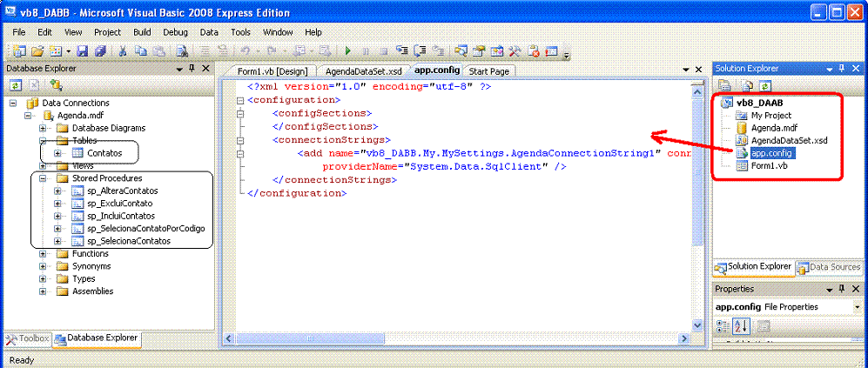Screen dimensions: 868x368
Task: Open the Data menu
Action: click(209, 32)
